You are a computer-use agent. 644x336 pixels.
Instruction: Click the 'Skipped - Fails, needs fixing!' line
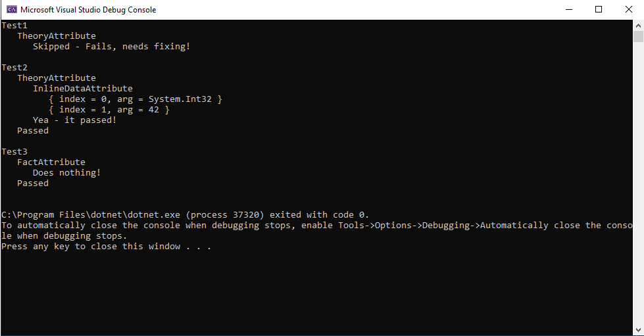tap(111, 47)
